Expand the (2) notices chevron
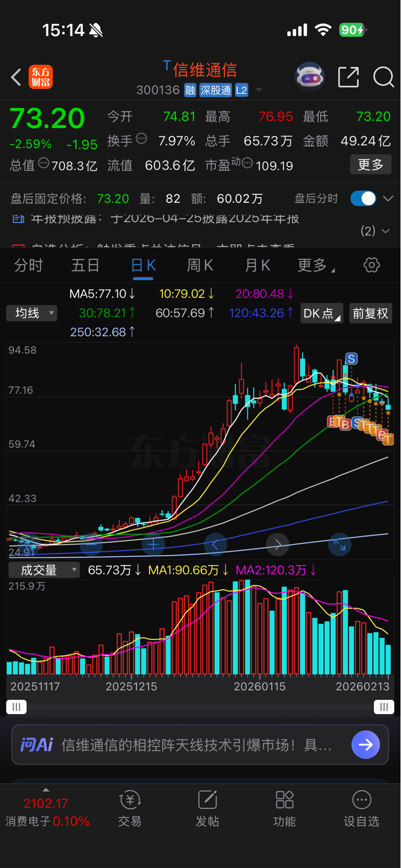Image resolution: width=401 pixels, height=868 pixels. (x=386, y=231)
